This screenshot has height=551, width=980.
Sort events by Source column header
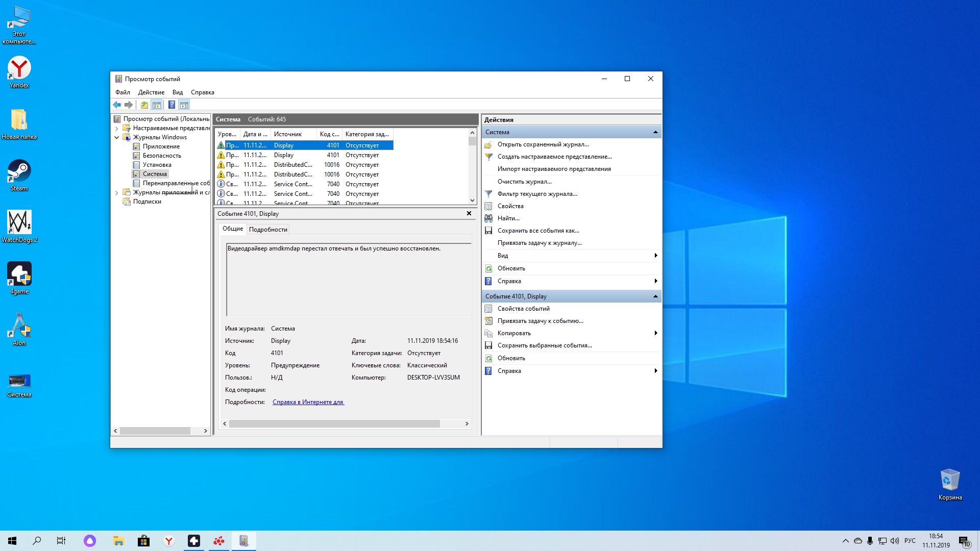tap(288, 134)
